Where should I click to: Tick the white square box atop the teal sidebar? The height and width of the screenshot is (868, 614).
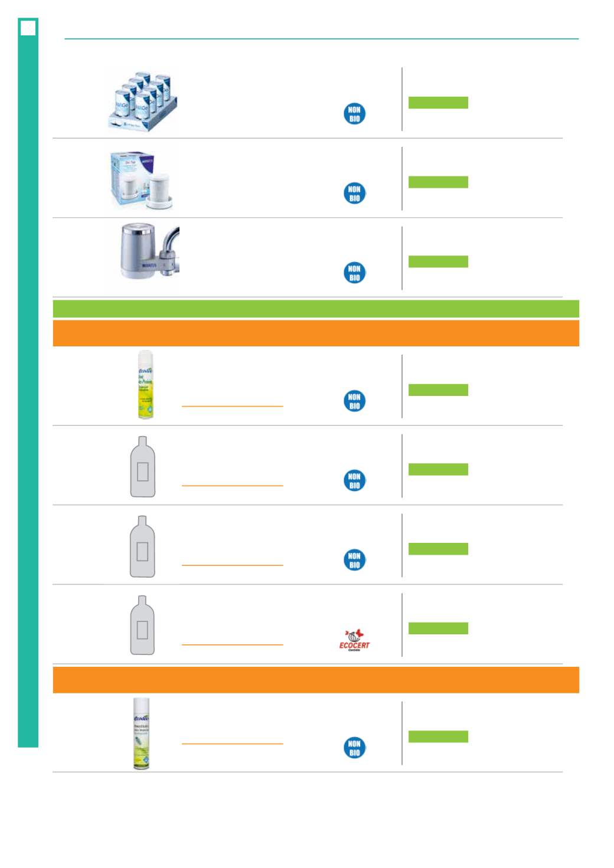pyautogui.click(x=28, y=28)
